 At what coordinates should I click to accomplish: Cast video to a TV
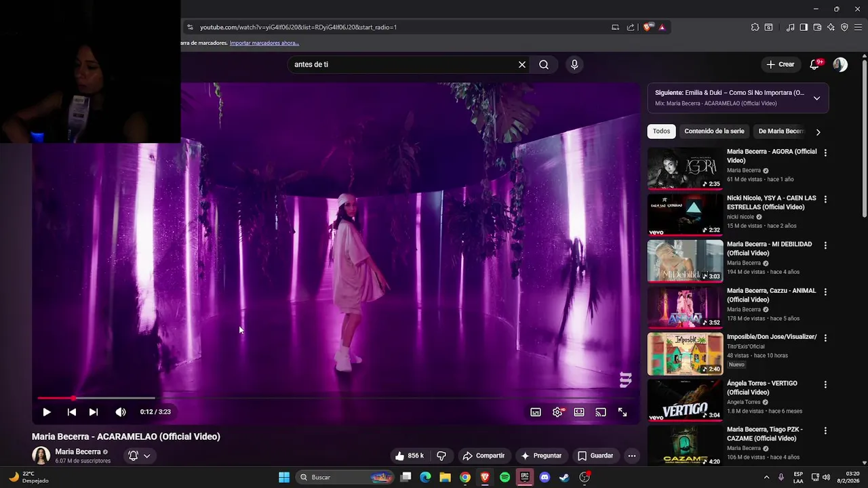(601, 412)
